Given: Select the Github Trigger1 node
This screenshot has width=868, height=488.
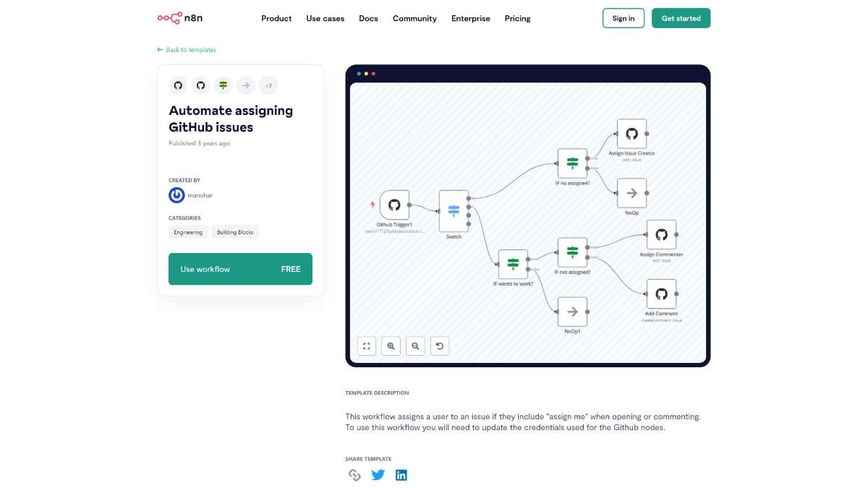Looking at the screenshot, I should 394,205.
